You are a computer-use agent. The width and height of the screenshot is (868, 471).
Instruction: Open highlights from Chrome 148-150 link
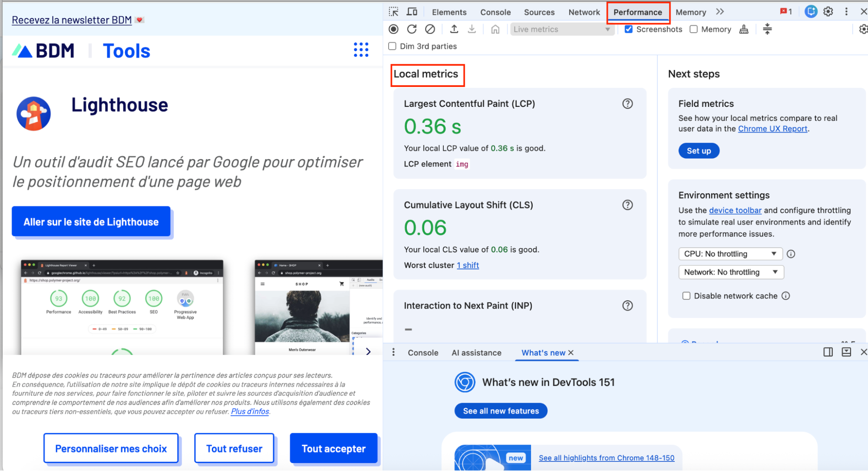[606, 458]
